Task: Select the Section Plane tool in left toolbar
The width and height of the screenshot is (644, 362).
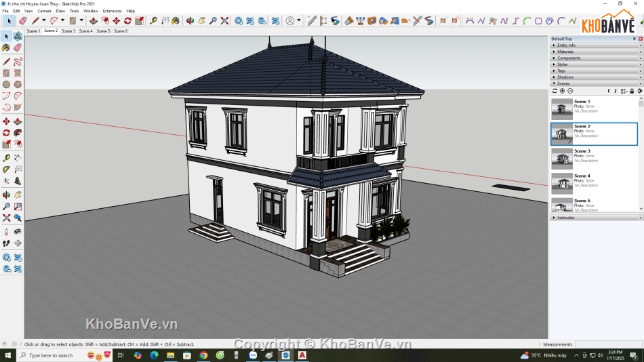Action: (18, 243)
